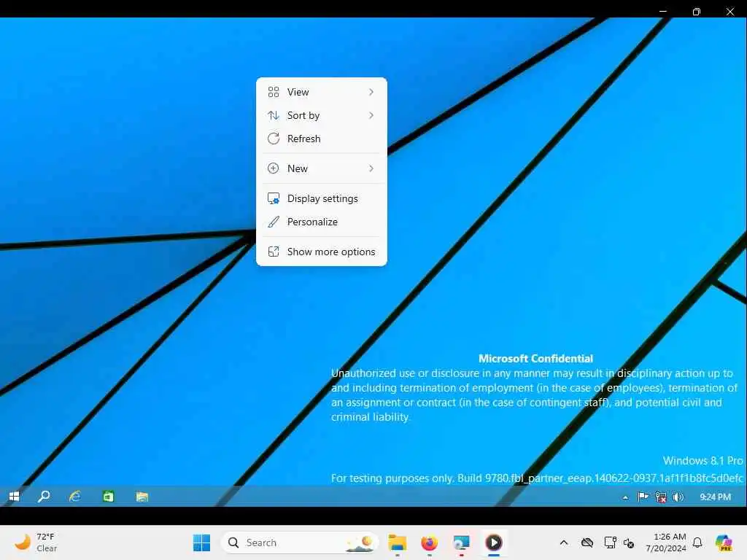The width and height of the screenshot is (747, 560).
Task: Open the 1:26 AM date and time panel
Action: [666, 542]
